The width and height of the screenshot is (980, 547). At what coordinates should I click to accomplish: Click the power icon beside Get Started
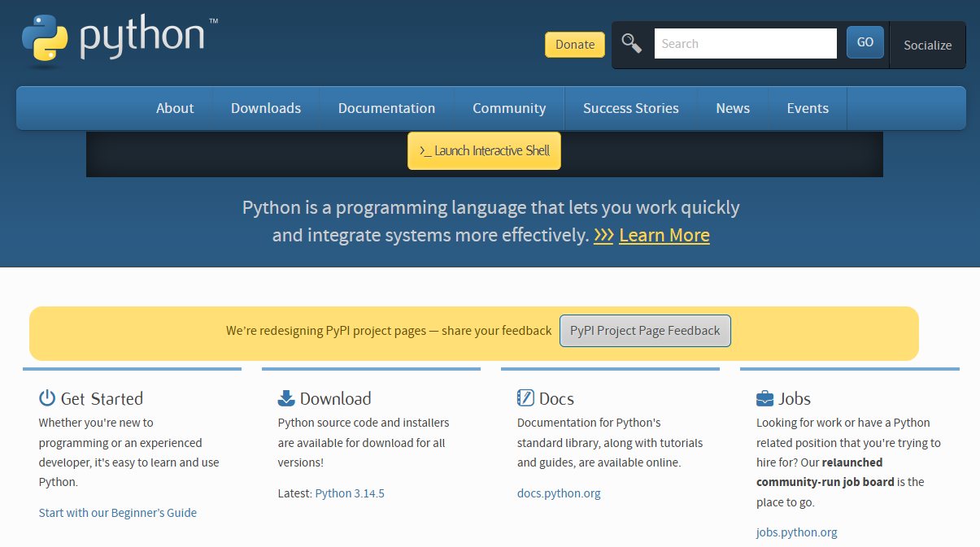(x=47, y=398)
